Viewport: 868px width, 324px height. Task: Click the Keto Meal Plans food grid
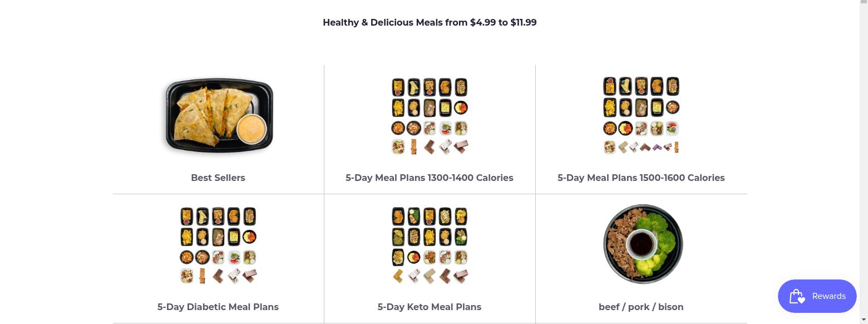point(429,244)
